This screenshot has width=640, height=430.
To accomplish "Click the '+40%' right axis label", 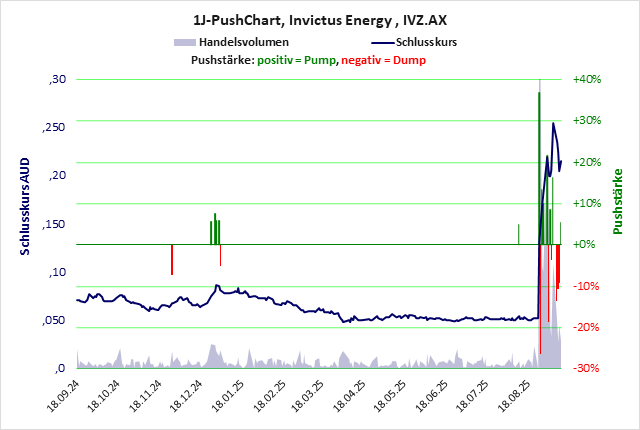I will (x=587, y=79).
